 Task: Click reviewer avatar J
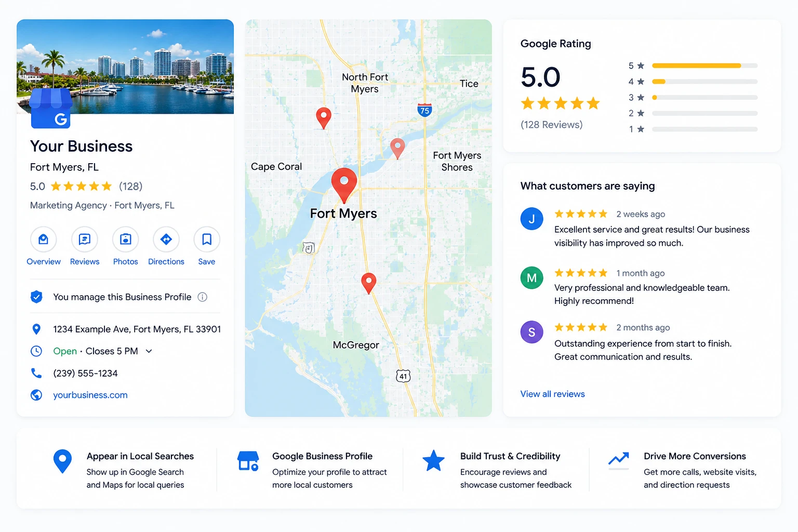[532, 219]
